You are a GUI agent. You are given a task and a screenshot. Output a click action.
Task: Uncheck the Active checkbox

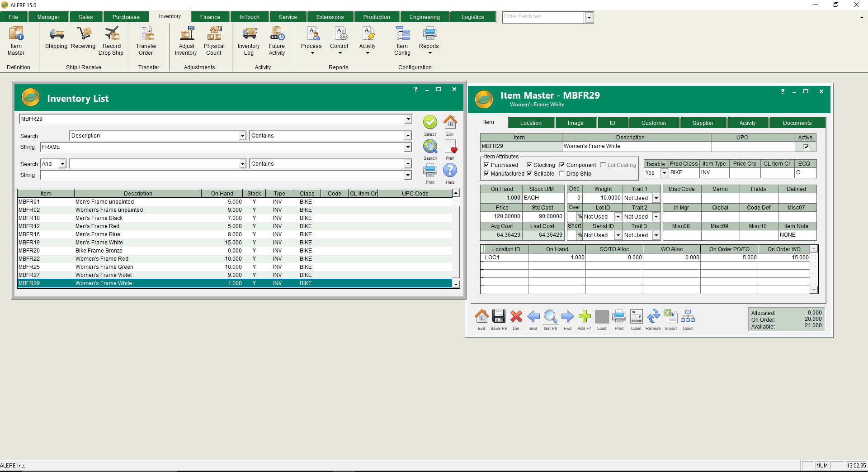(806, 147)
